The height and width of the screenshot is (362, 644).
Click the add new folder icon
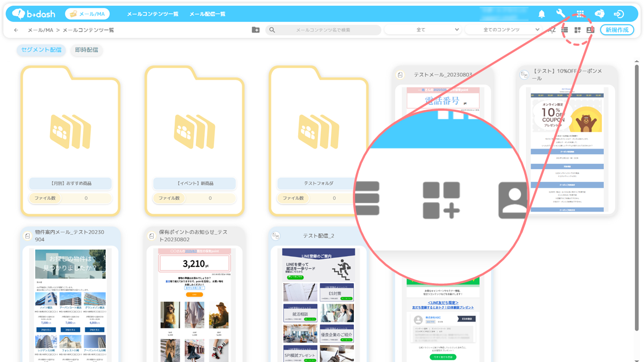[x=255, y=30]
